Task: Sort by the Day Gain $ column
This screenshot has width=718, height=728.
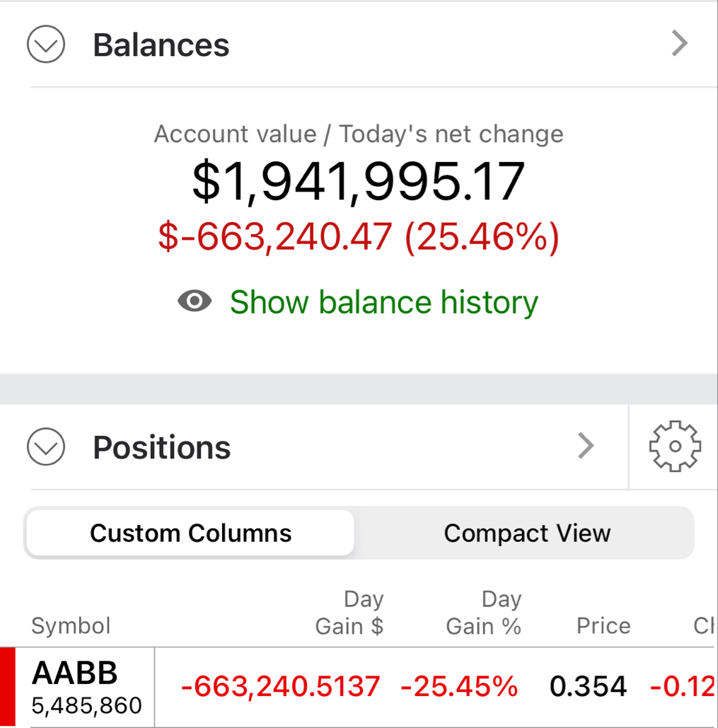Action: click(349, 613)
